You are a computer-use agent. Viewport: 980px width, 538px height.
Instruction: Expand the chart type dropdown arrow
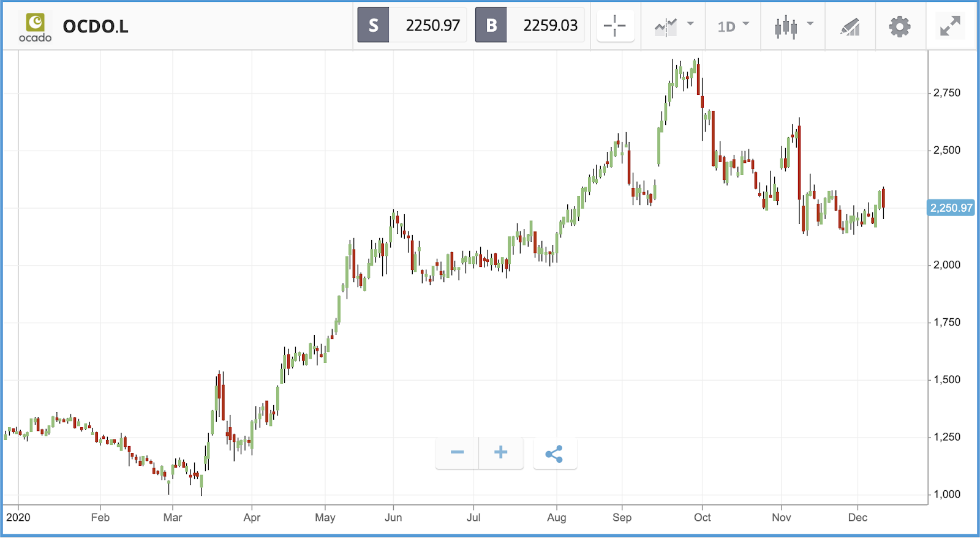(810, 24)
